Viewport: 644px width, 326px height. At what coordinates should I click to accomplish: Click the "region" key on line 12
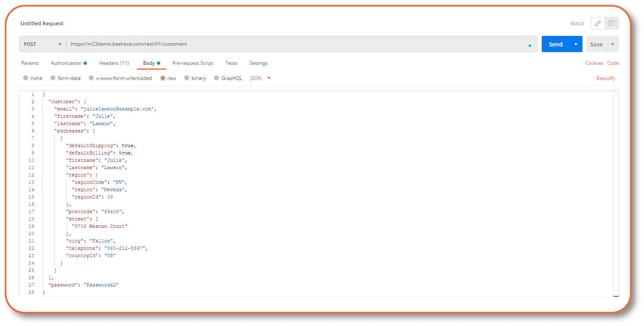(77, 175)
